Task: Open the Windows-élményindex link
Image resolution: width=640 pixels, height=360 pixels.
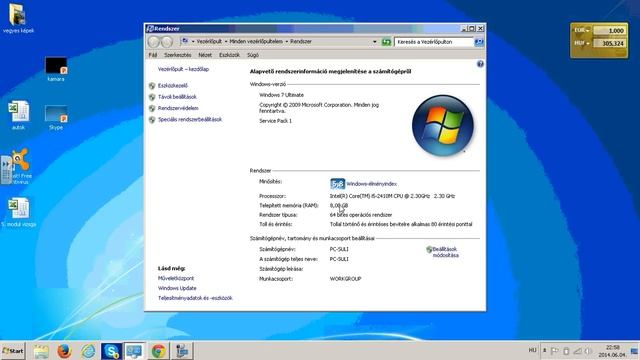Action: point(371,184)
